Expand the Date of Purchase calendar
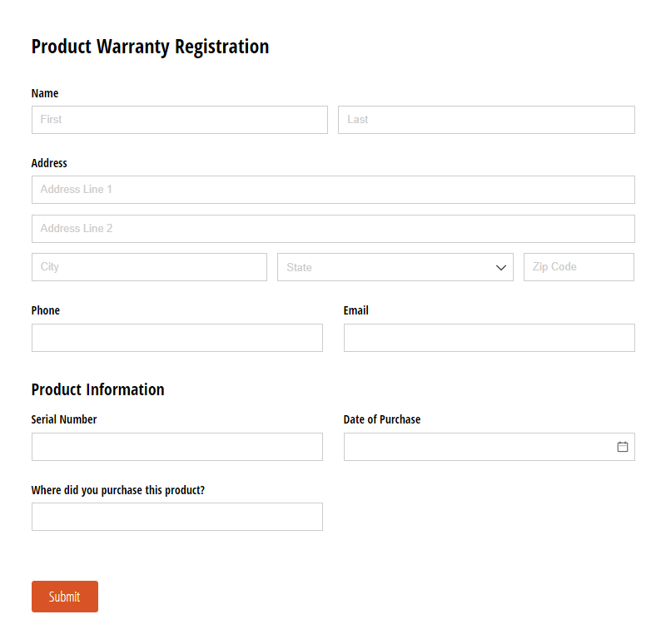Viewport: 666px width, 644px height. pyautogui.click(x=622, y=446)
